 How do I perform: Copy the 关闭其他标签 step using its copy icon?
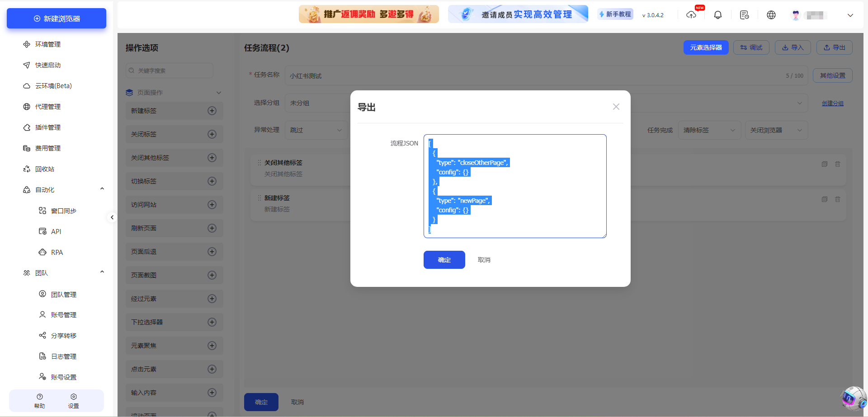click(x=825, y=164)
